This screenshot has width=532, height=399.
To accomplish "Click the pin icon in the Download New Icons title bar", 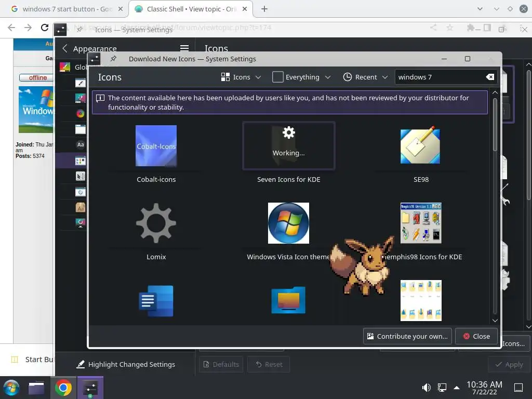I will point(113,59).
